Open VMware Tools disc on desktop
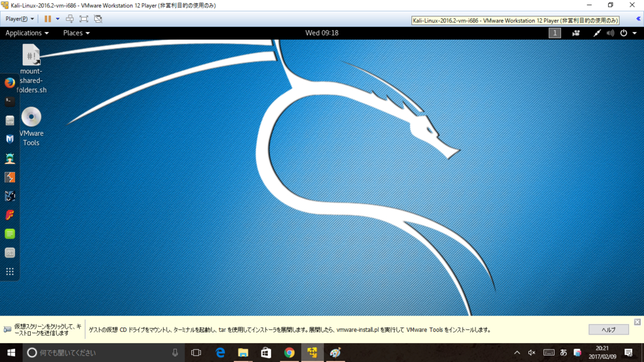Screen dimensions: 644x362 click(x=31, y=126)
